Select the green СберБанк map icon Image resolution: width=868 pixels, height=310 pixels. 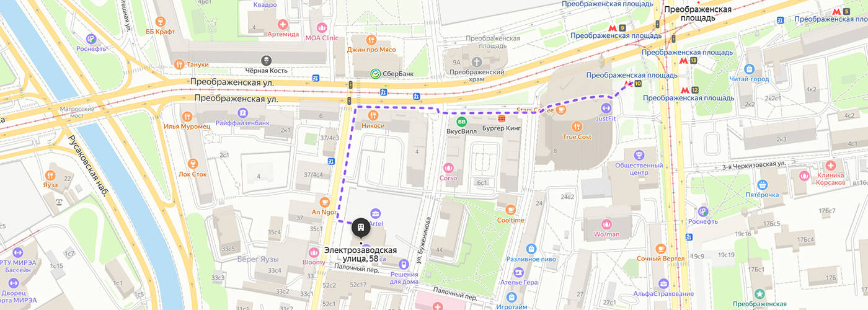pos(376,74)
